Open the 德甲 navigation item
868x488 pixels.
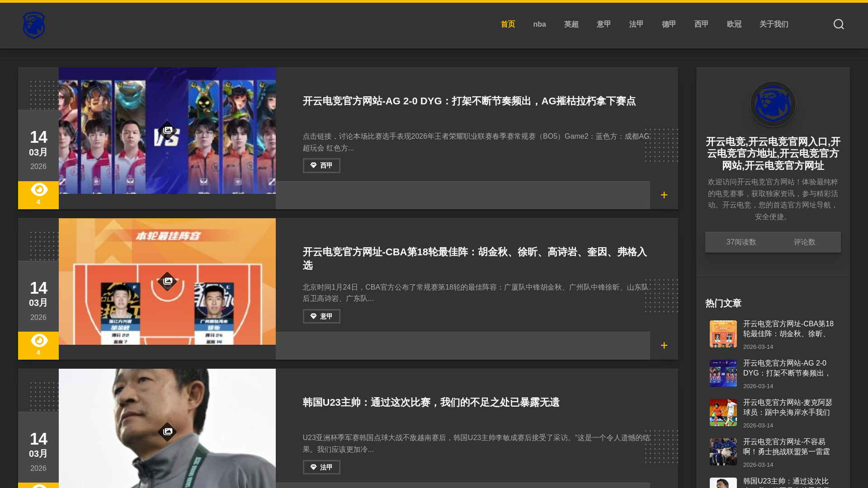click(669, 24)
